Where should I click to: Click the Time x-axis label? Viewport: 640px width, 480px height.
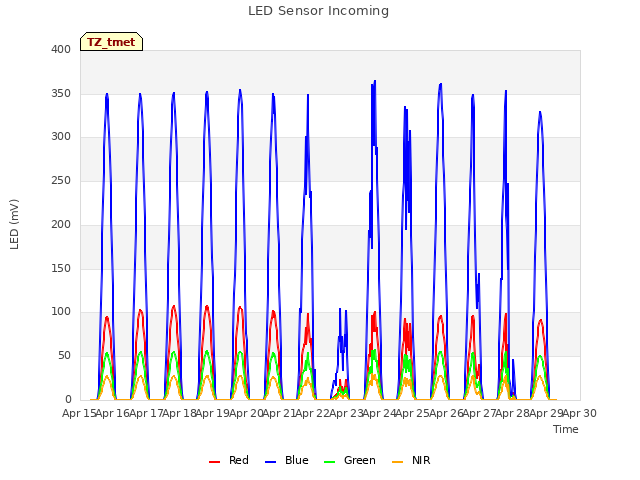point(566,429)
